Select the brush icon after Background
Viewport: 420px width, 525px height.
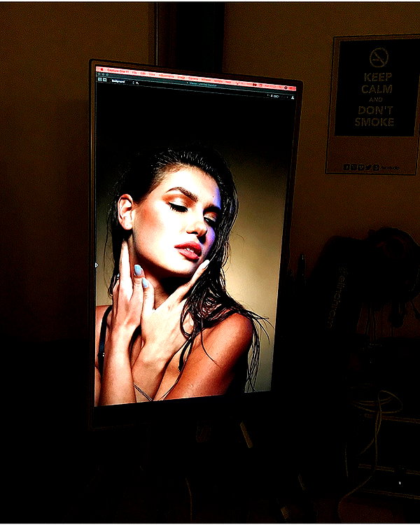[x=137, y=83]
